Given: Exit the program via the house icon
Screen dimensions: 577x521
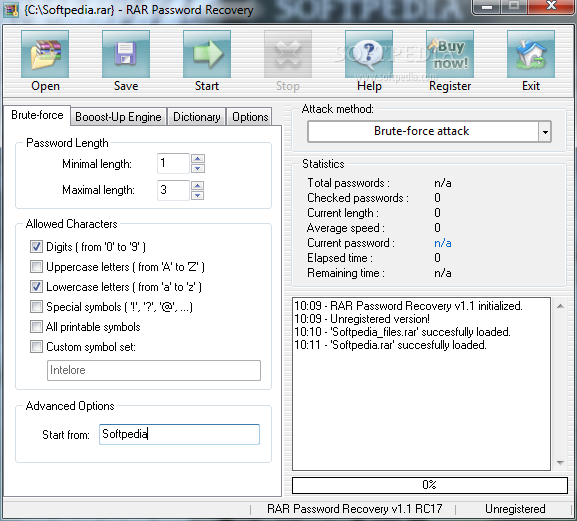Looking at the screenshot, I should [x=531, y=54].
